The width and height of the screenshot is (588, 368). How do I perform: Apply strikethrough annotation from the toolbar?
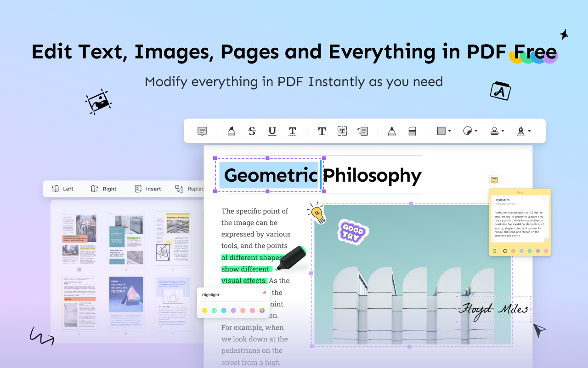click(x=252, y=131)
